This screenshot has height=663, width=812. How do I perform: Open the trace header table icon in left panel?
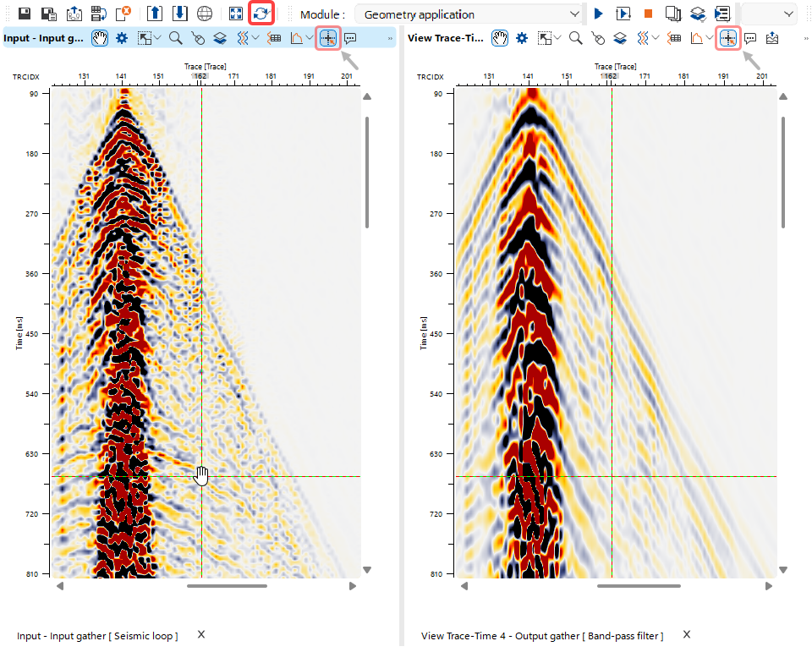click(x=275, y=38)
